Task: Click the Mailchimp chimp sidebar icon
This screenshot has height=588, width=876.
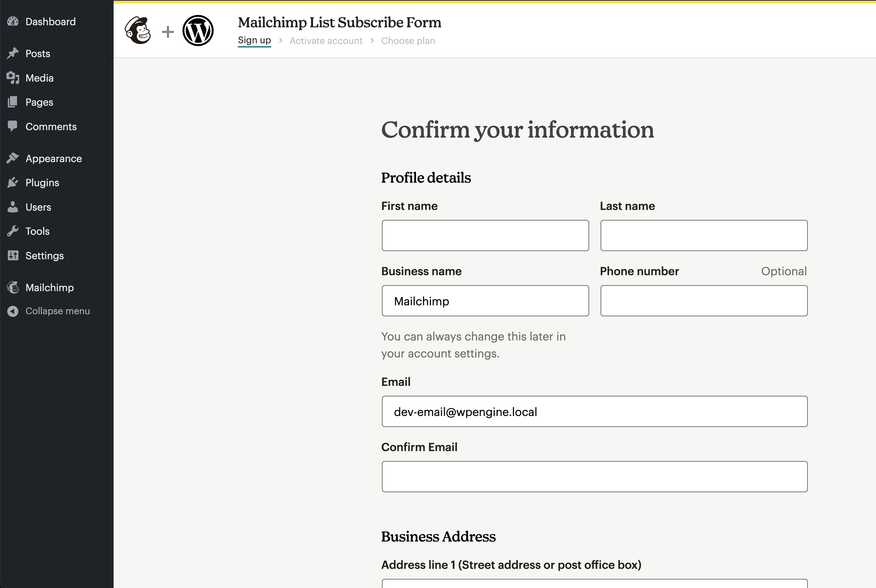Action: pyautogui.click(x=13, y=288)
